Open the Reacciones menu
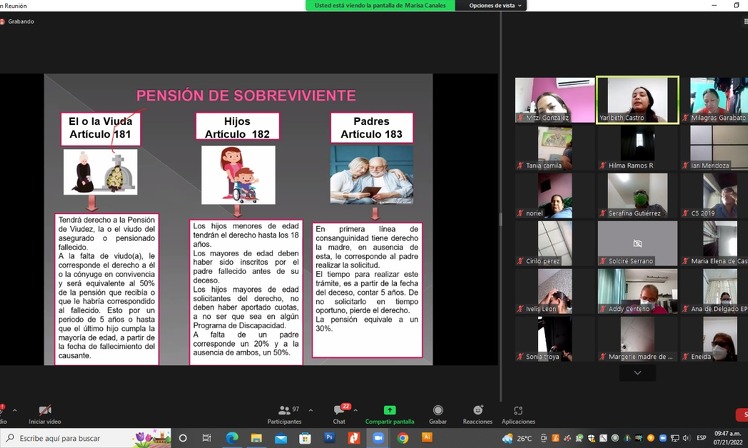 pos(478,414)
